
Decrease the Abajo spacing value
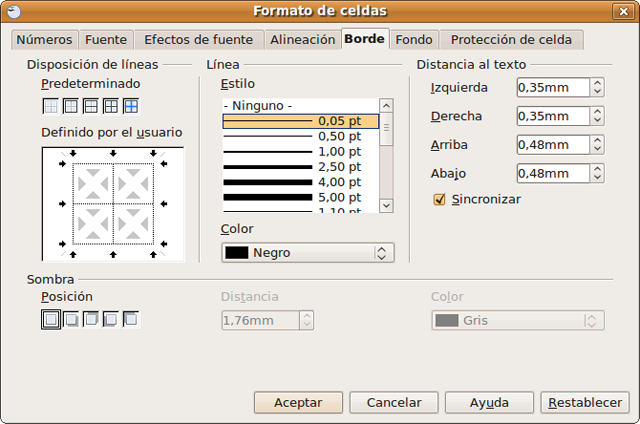click(x=597, y=178)
